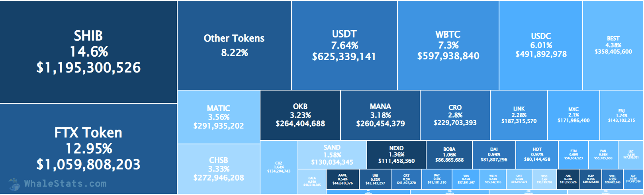Screen dimensions: 644x195
Task: Click the MATIC light-blue tile
Action: (218, 117)
